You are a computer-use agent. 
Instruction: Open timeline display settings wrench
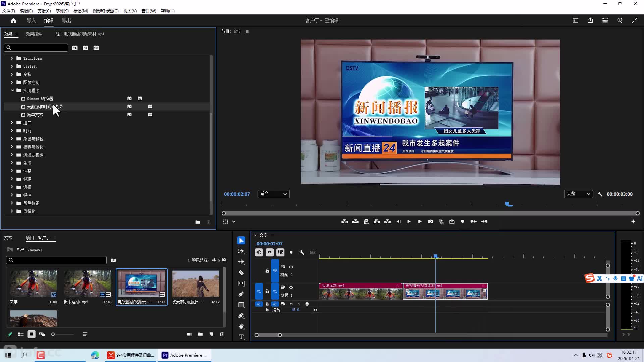pyautogui.click(x=302, y=252)
